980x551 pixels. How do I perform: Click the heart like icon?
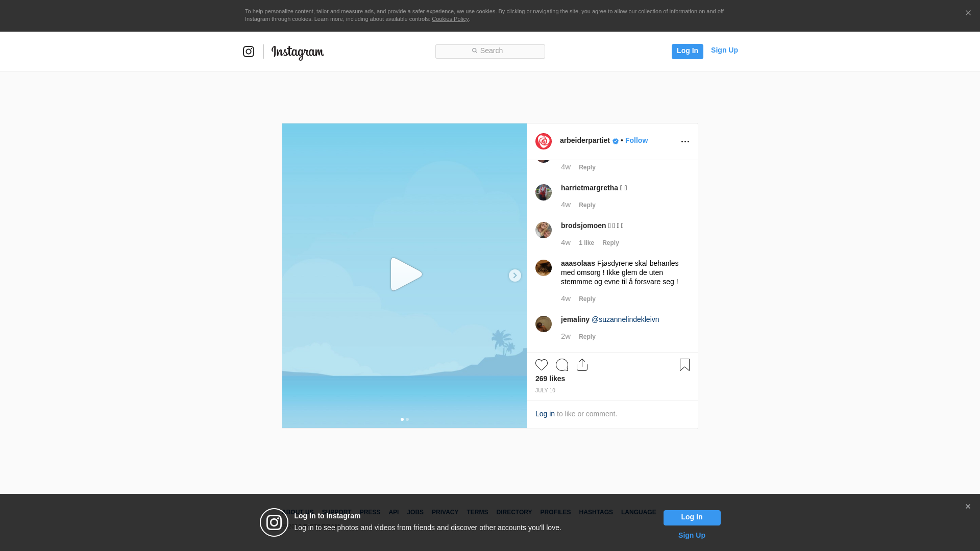click(x=542, y=365)
